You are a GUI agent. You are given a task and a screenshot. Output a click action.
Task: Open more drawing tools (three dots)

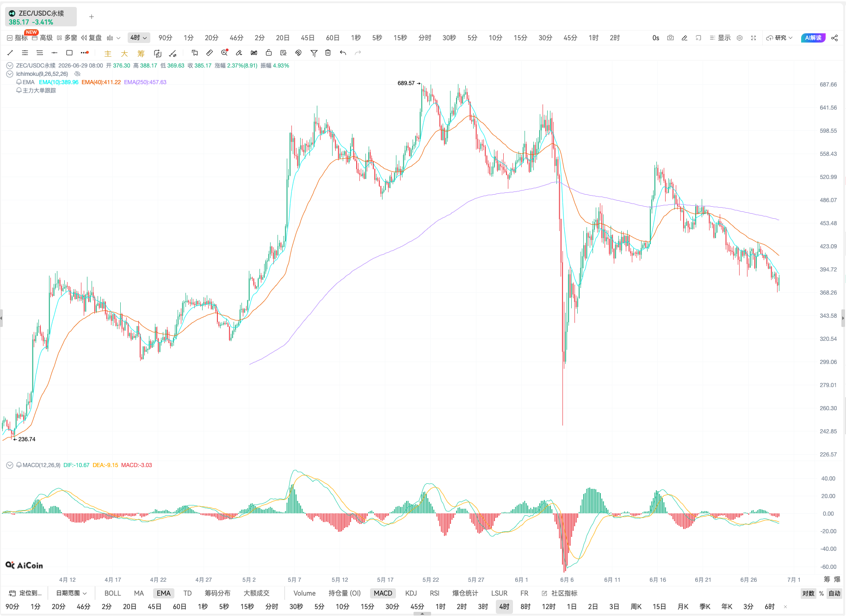(84, 53)
